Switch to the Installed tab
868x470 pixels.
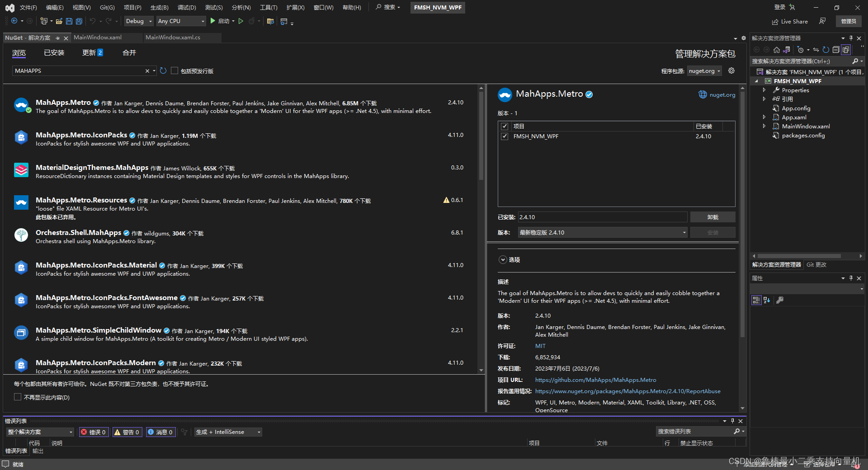[x=54, y=53]
